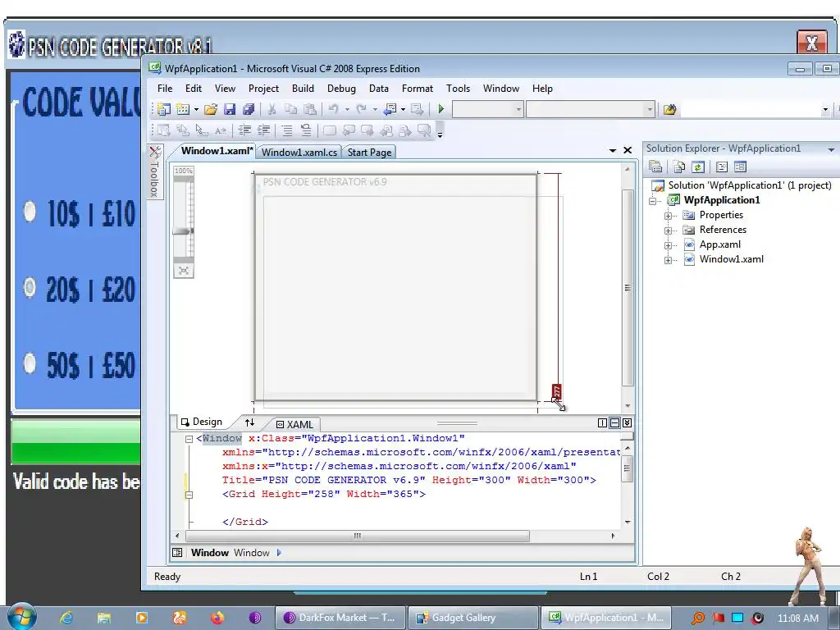Switch to the Start Page tab

369,152
